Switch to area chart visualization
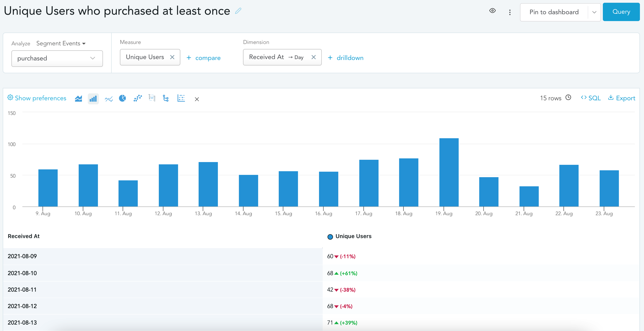Screen dimensions: 644x331 tap(78, 99)
